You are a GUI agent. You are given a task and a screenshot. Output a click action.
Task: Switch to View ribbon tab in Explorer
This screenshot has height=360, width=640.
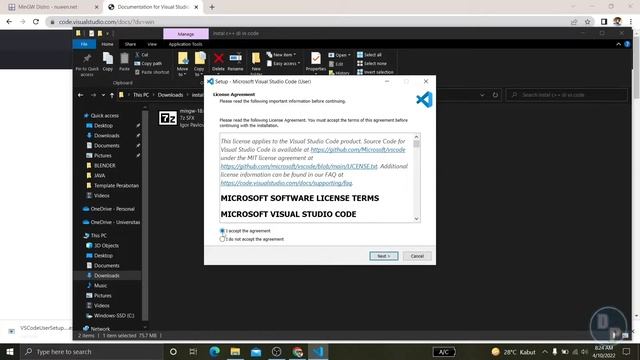coord(152,44)
